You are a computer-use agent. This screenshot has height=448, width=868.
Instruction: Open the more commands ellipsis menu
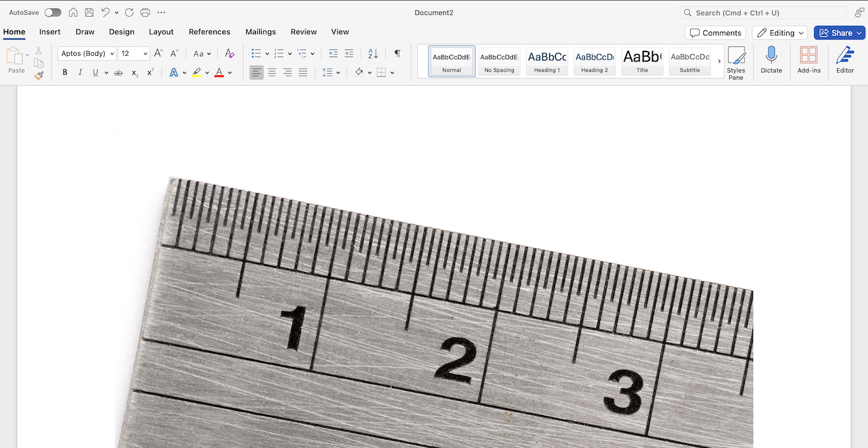(x=161, y=13)
